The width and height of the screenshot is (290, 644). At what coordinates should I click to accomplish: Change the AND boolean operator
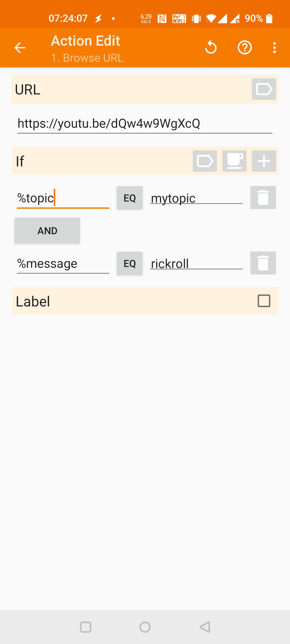pos(47,231)
